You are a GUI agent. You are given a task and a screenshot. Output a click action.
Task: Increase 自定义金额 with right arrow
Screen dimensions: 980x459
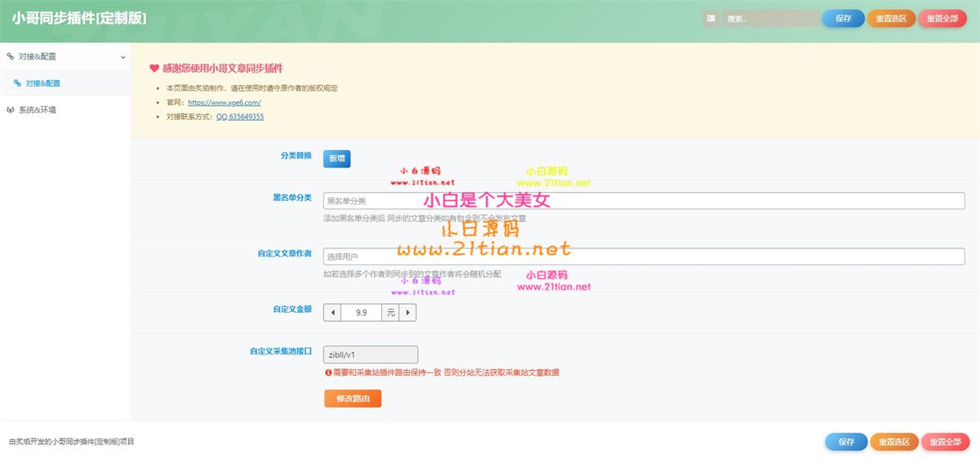click(x=408, y=312)
